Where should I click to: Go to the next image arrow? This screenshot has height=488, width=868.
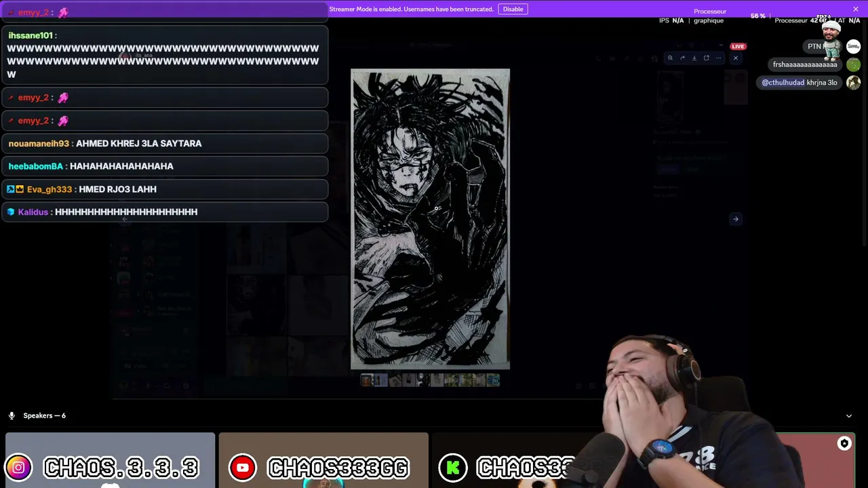pos(735,219)
